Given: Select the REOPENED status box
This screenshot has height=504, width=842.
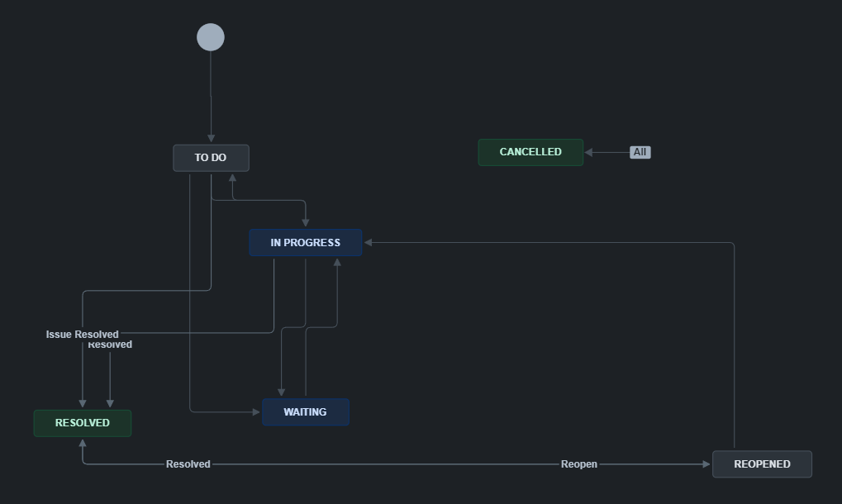Looking at the screenshot, I should pyautogui.click(x=762, y=464).
